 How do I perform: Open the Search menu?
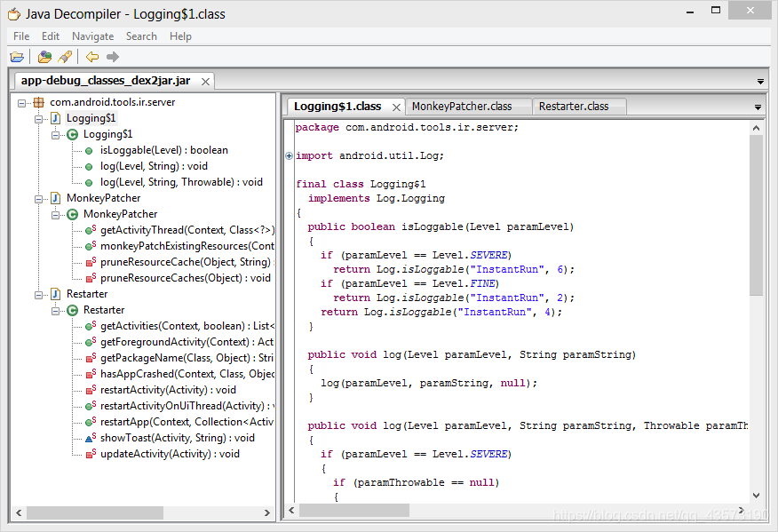[141, 36]
